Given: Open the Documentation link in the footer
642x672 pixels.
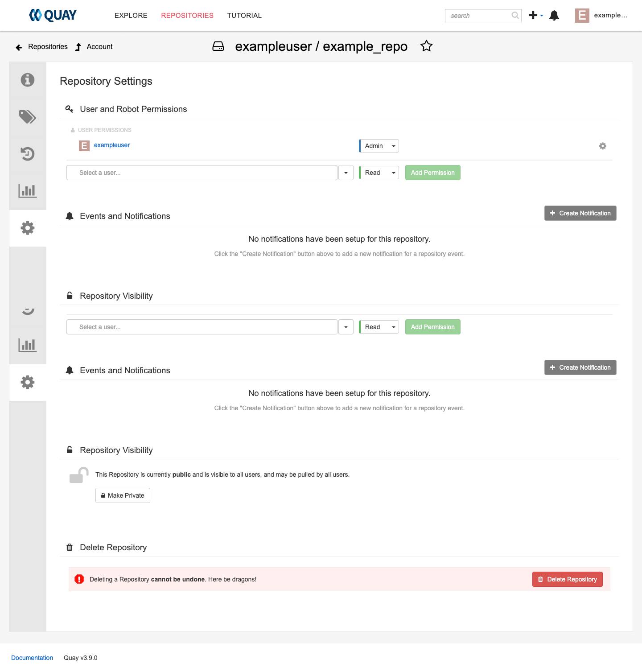Looking at the screenshot, I should [32, 658].
